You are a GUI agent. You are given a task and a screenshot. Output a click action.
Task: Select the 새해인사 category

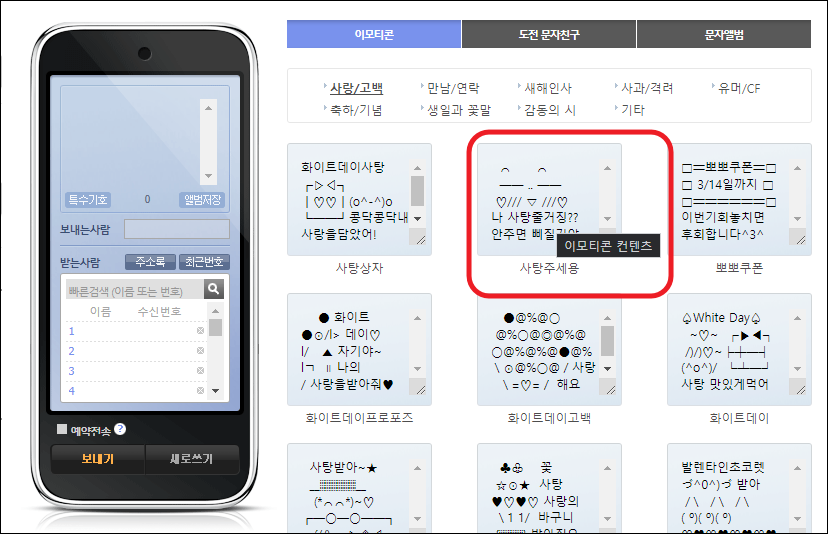(x=548, y=88)
